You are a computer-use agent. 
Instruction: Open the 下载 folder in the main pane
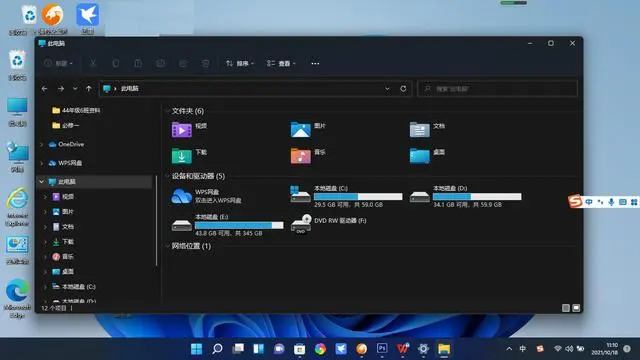(x=182, y=156)
